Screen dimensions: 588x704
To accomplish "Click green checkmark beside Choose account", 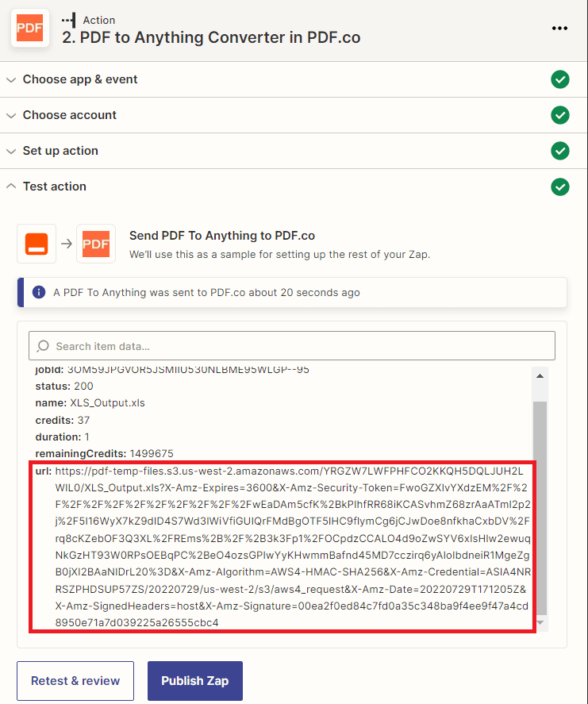I will tap(560, 115).
